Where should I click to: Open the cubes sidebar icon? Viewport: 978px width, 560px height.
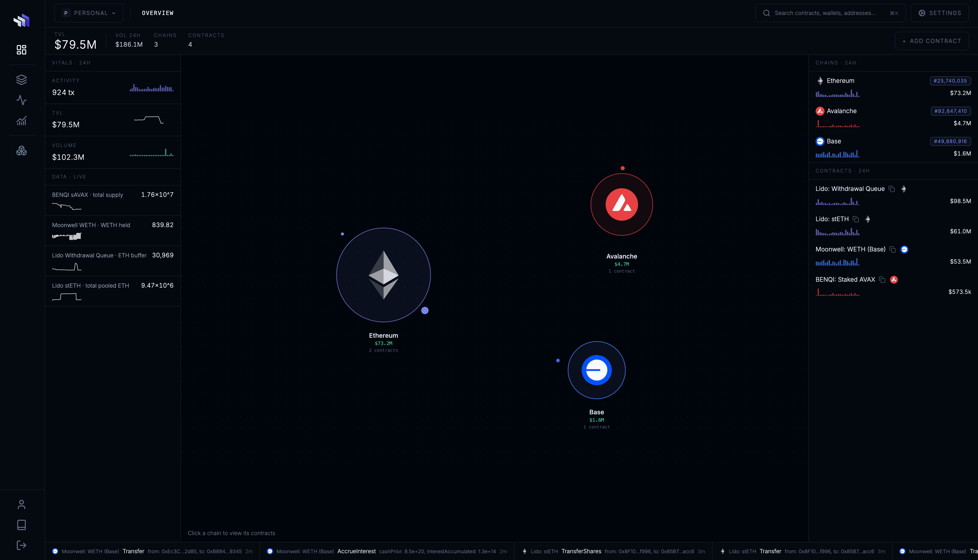click(22, 150)
